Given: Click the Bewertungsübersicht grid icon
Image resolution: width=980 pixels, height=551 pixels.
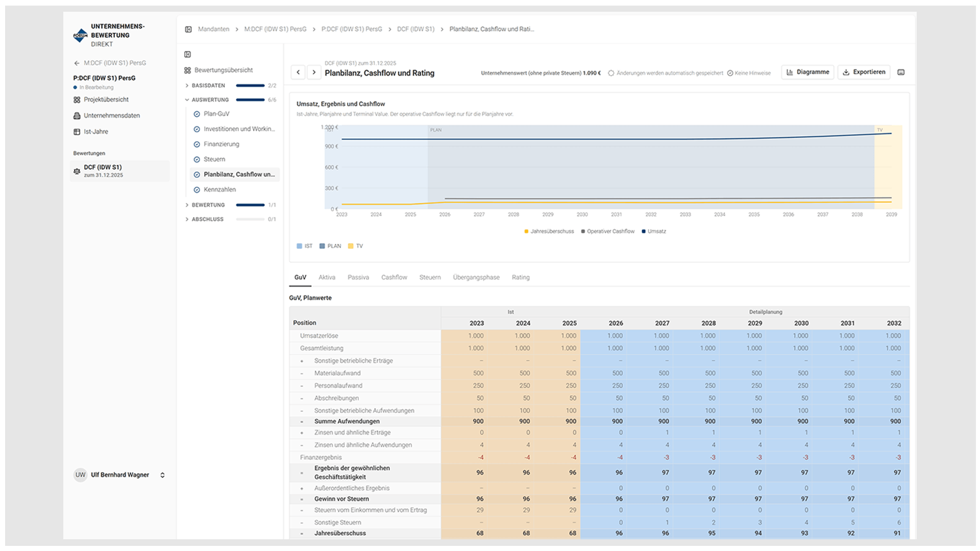Looking at the screenshot, I should click(x=187, y=70).
